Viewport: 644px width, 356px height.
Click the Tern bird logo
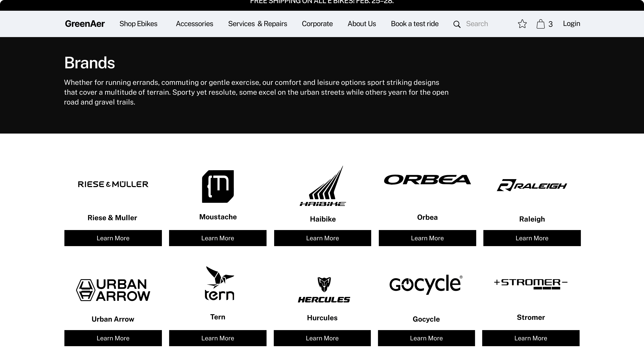pyautogui.click(x=219, y=283)
